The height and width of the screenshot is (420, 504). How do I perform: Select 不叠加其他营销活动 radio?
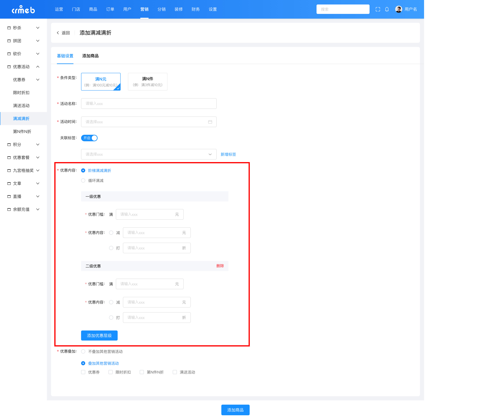click(83, 352)
